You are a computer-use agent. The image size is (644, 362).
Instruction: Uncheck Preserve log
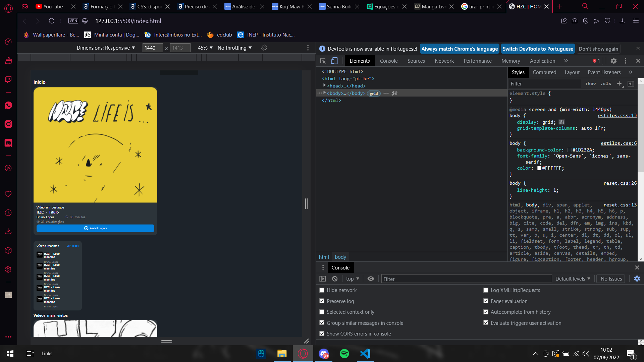click(x=322, y=301)
